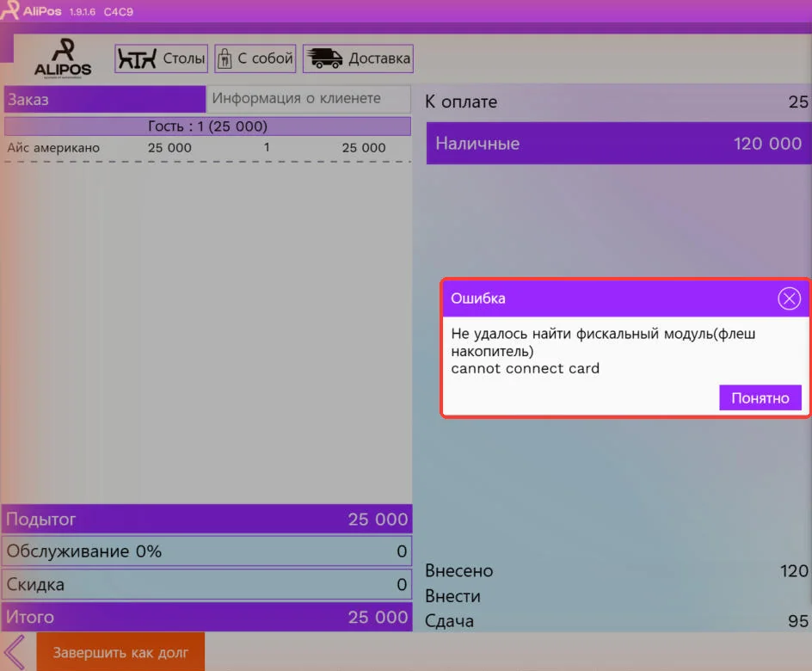Go back using the left arrow
This screenshot has width=812, height=671.
pos(15,652)
